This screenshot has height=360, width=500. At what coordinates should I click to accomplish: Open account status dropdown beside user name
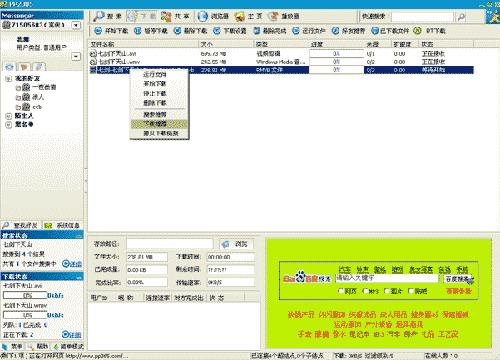click(x=76, y=25)
